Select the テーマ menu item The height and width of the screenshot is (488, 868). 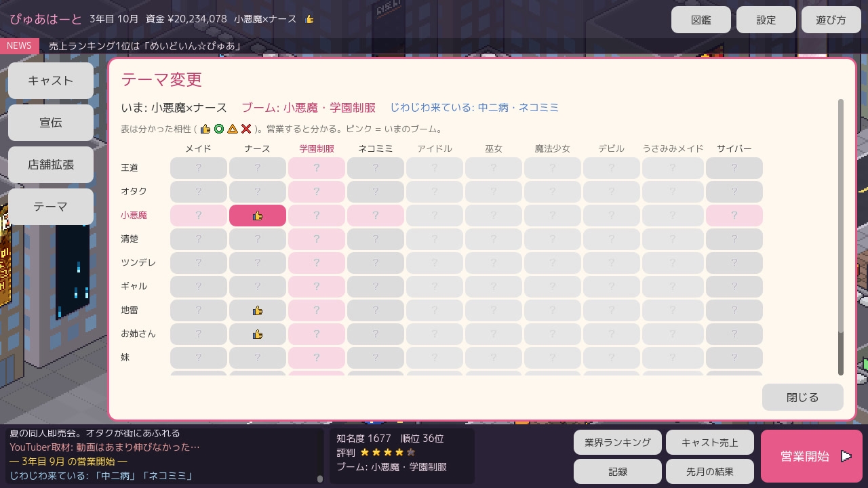click(51, 207)
